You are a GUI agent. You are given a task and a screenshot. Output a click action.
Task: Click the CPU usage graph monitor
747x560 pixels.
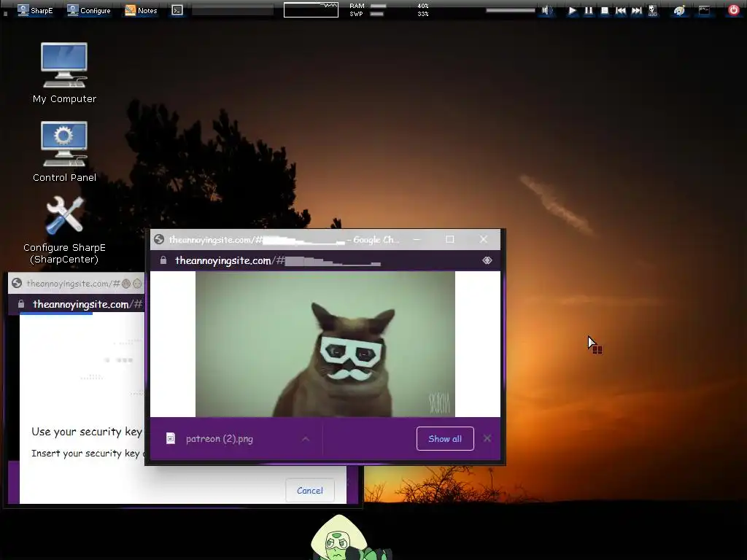click(311, 10)
